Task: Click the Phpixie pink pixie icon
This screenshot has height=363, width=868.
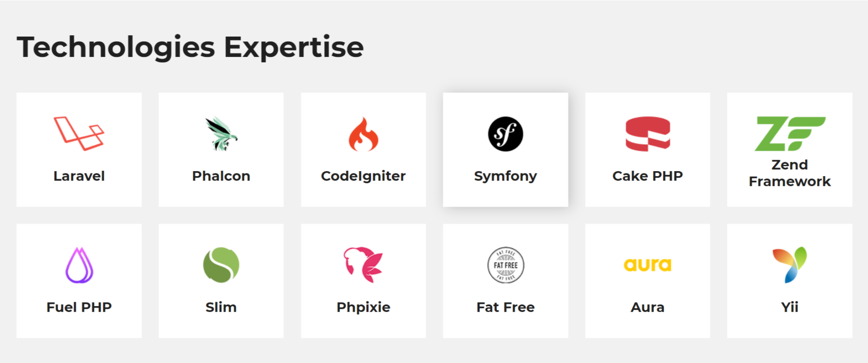Action: [363, 265]
